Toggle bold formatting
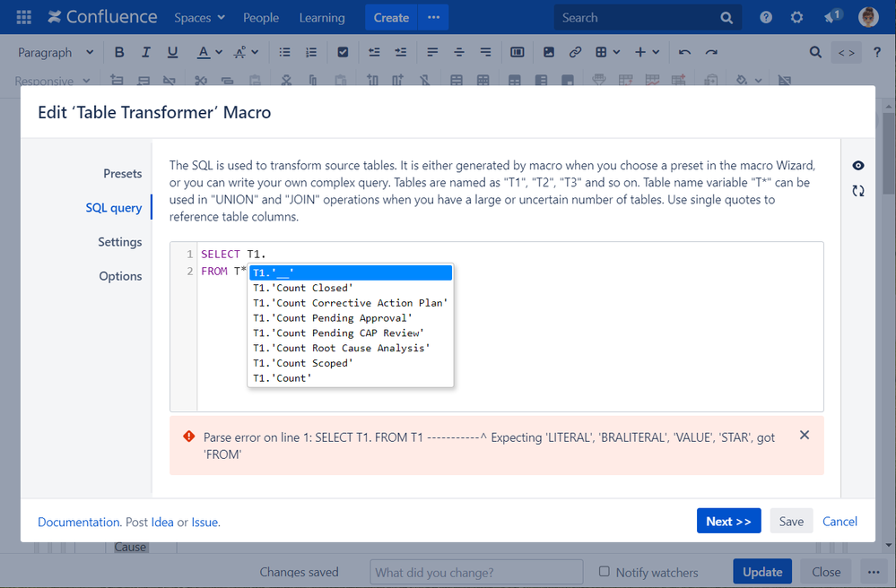The image size is (896, 588). click(x=119, y=53)
